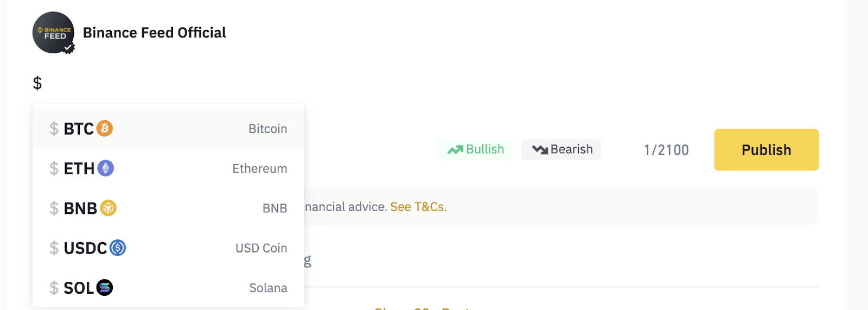868x310 pixels.
Task: Click the Binance Feed Official name
Action: pos(155,33)
